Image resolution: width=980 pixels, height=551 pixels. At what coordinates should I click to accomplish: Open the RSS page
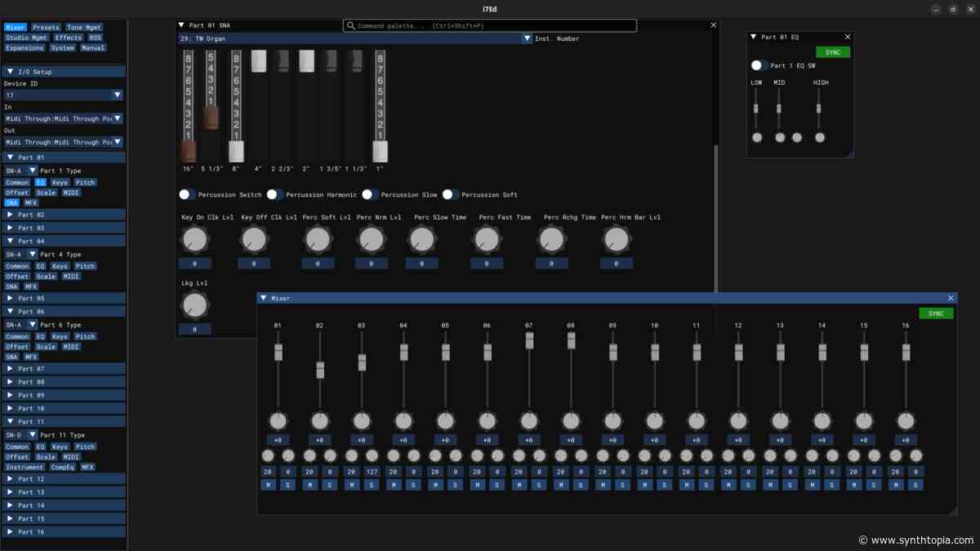(96, 38)
